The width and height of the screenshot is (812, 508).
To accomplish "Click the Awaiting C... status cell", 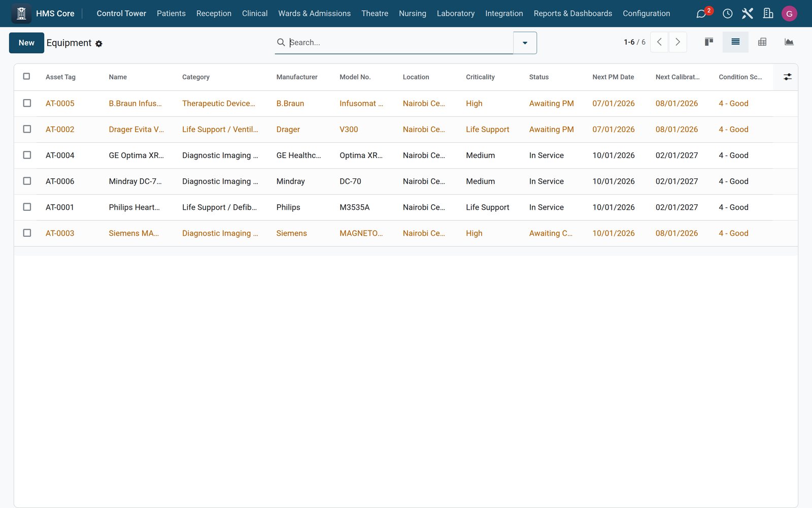I will [551, 233].
